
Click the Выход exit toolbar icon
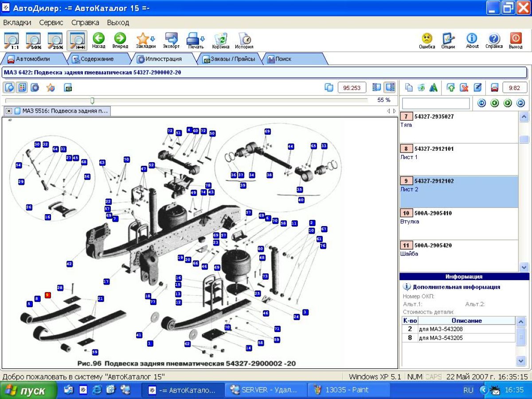click(x=516, y=40)
